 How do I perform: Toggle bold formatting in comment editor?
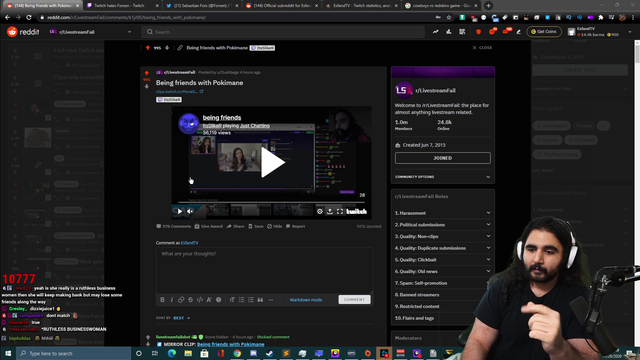point(162,300)
